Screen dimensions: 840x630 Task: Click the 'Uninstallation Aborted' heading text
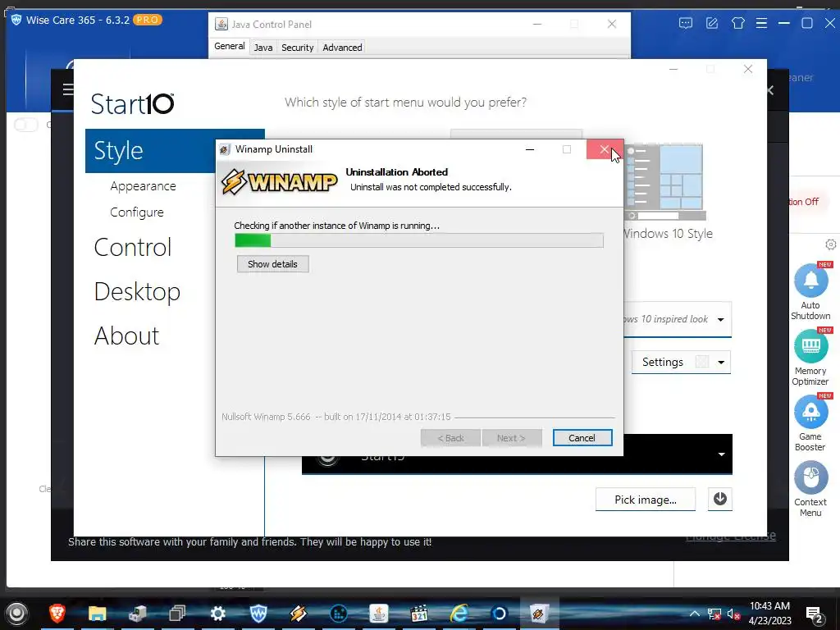coord(396,172)
